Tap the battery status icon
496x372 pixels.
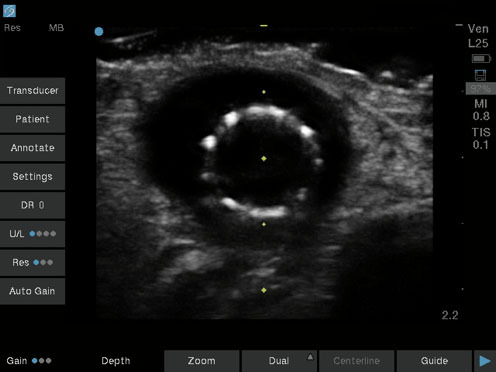(x=481, y=59)
